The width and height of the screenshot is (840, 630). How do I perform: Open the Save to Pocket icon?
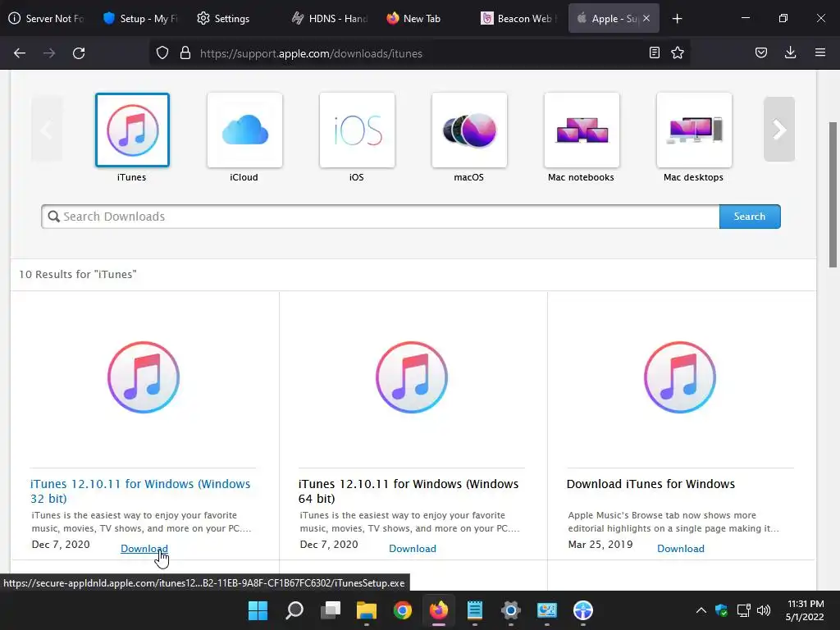coord(761,52)
